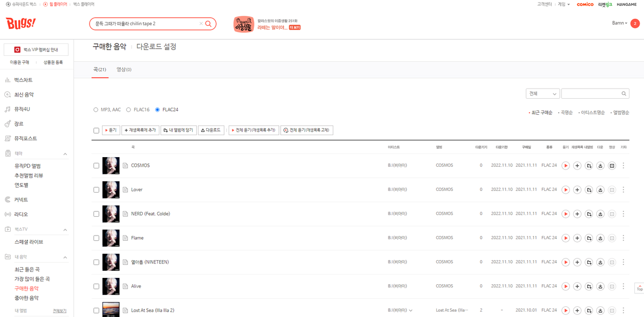Download the COSMOS track
This screenshot has height=317, width=644.
(601, 166)
